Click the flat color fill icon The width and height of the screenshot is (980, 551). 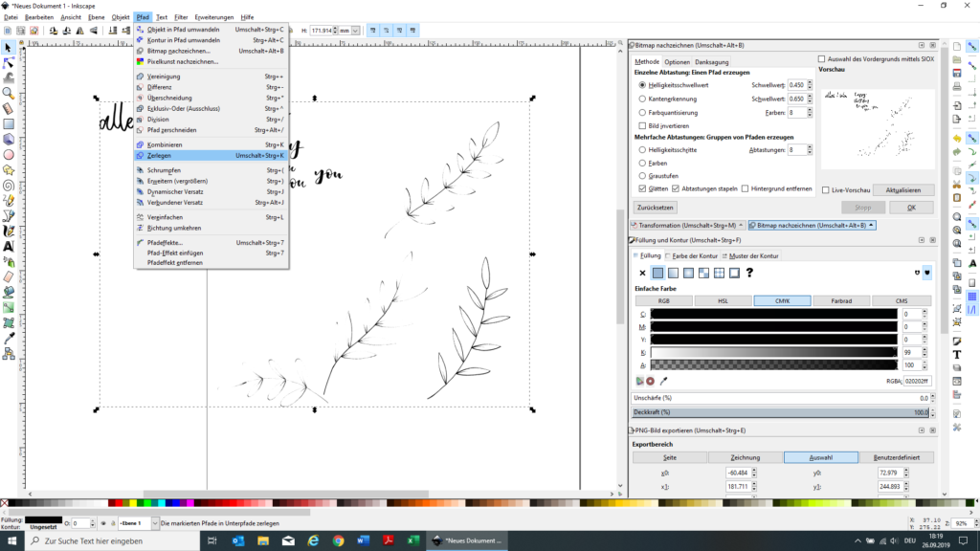[657, 274]
